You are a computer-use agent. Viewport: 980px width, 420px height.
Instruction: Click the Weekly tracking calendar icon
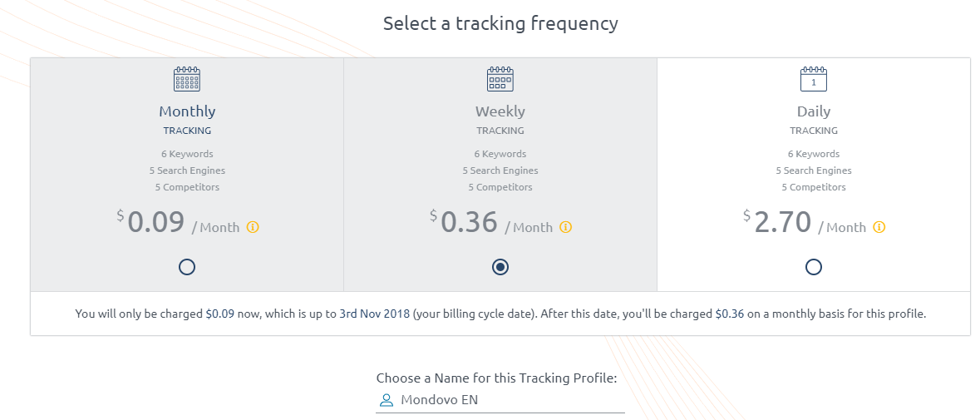(x=500, y=79)
